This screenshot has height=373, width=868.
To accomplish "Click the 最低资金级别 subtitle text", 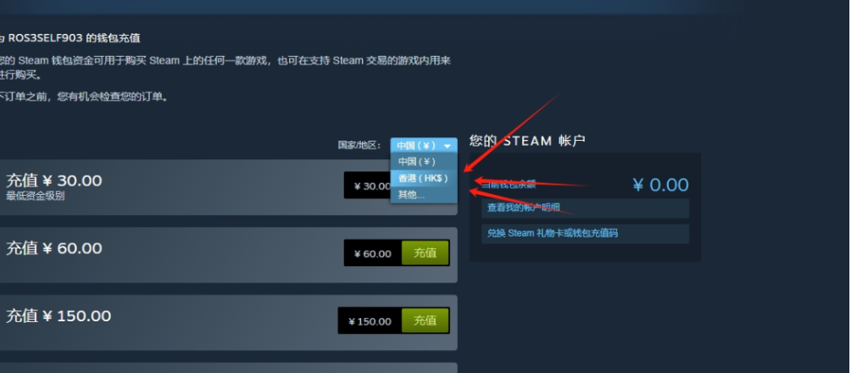I will [x=35, y=196].
